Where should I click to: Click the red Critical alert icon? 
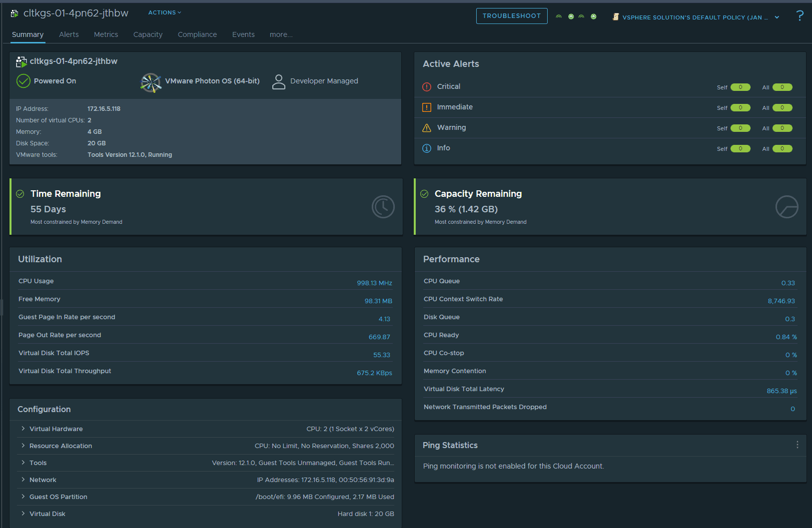click(427, 87)
